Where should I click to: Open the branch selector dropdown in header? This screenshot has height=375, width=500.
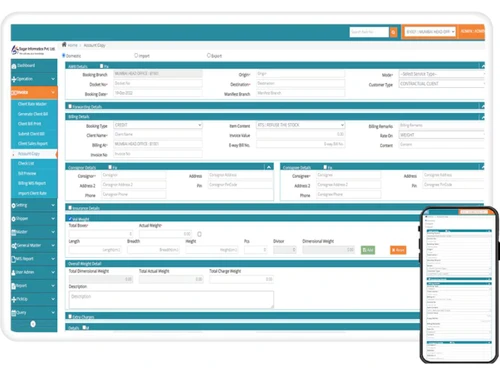pos(430,32)
